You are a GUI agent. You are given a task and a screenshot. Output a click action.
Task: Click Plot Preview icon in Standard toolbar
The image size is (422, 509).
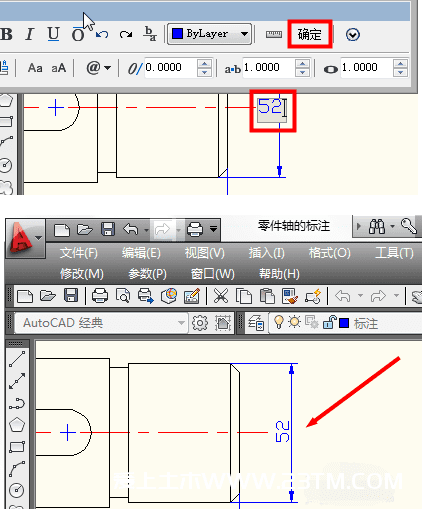point(123,296)
